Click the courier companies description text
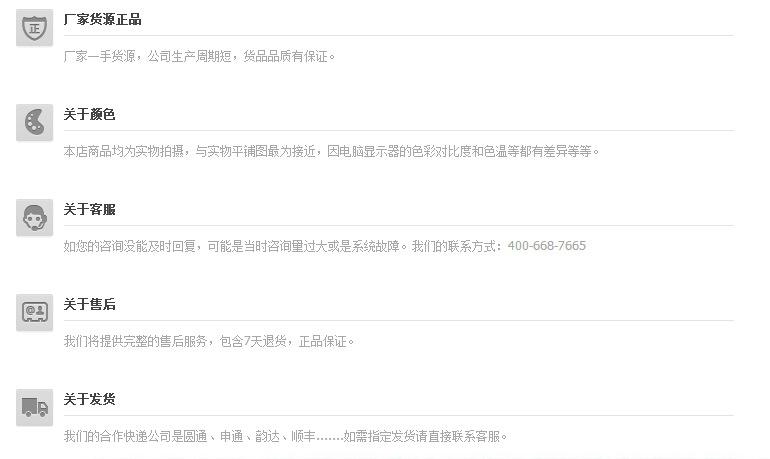The image size is (770, 459). click(x=285, y=436)
